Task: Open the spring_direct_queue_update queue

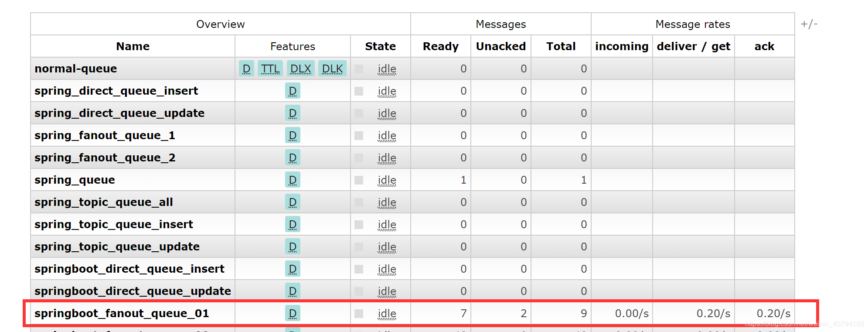Action: tap(119, 113)
